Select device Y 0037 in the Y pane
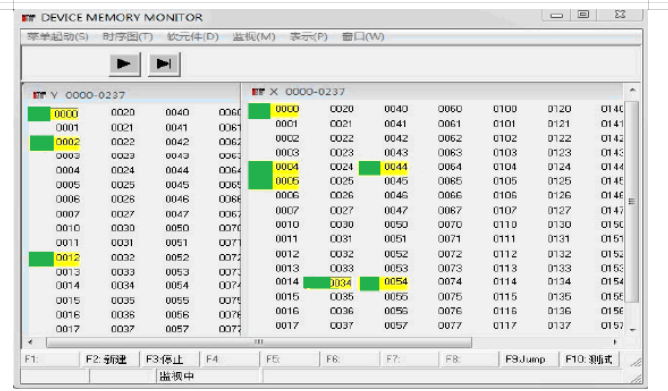Screen dimensions: 668x391 click(x=123, y=329)
